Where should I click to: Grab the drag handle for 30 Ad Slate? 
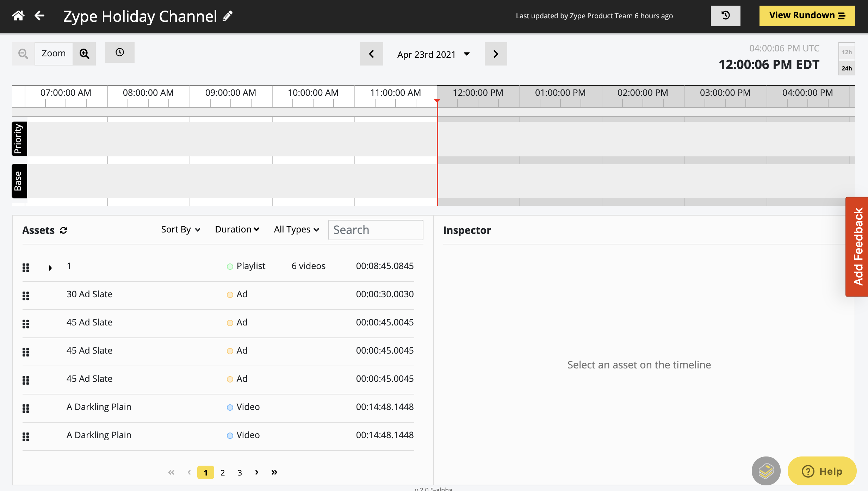pos(26,296)
